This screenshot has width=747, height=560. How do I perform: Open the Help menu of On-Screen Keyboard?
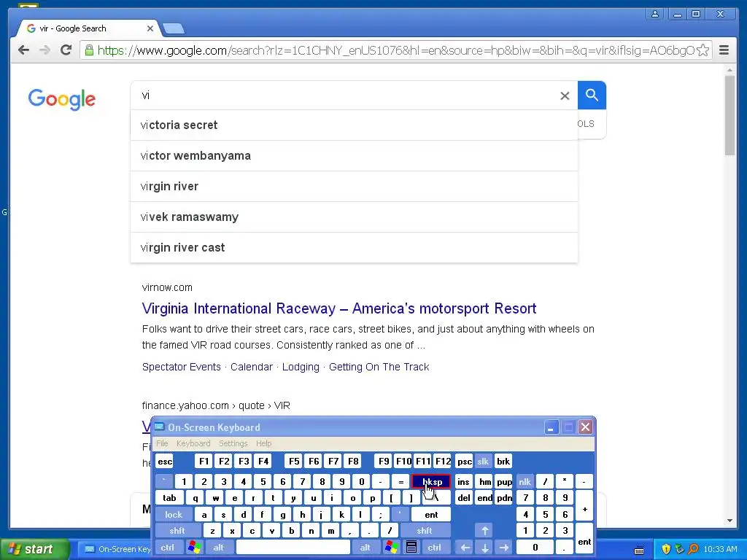[x=263, y=443]
